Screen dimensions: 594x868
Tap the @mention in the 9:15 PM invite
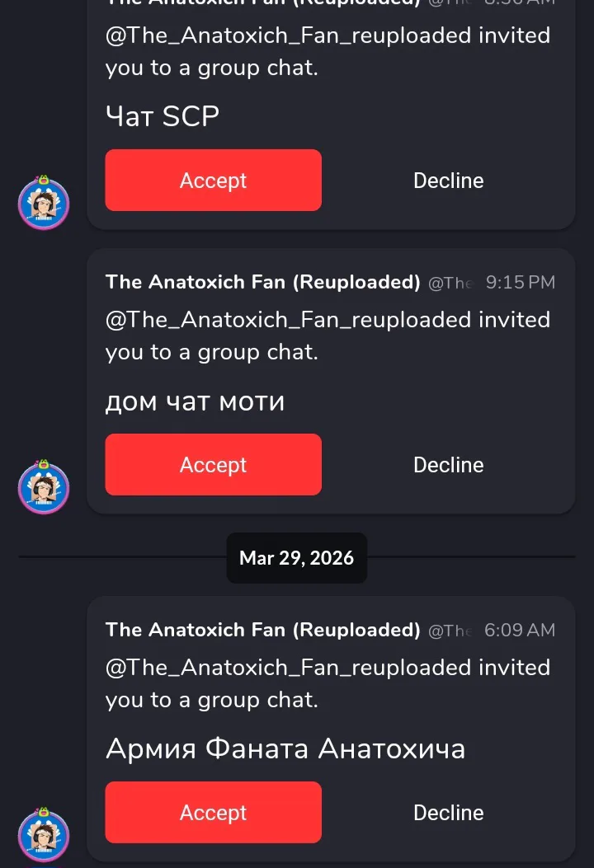pyautogui.click(x=328, y=320)
